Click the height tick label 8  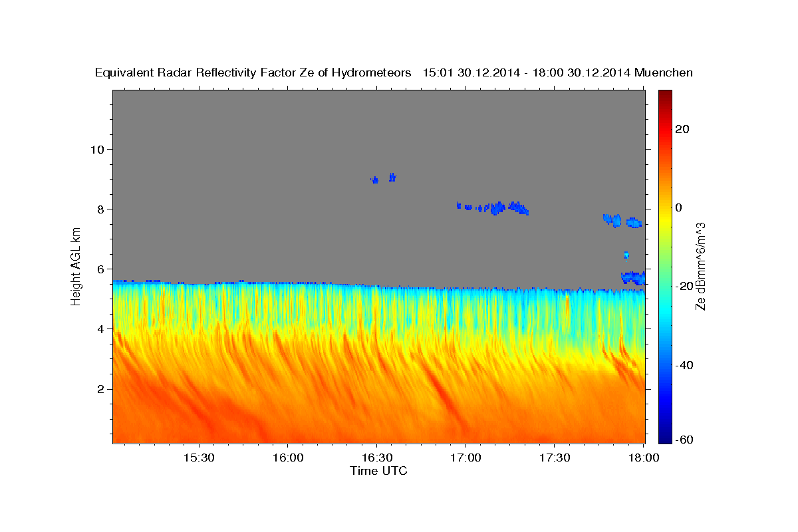coord(101,209)
